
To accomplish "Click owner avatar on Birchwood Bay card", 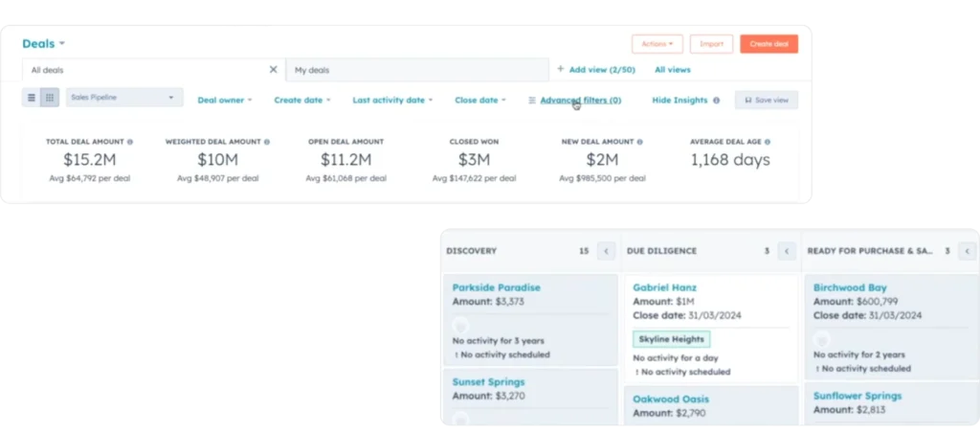I will [x=821, y=339].
